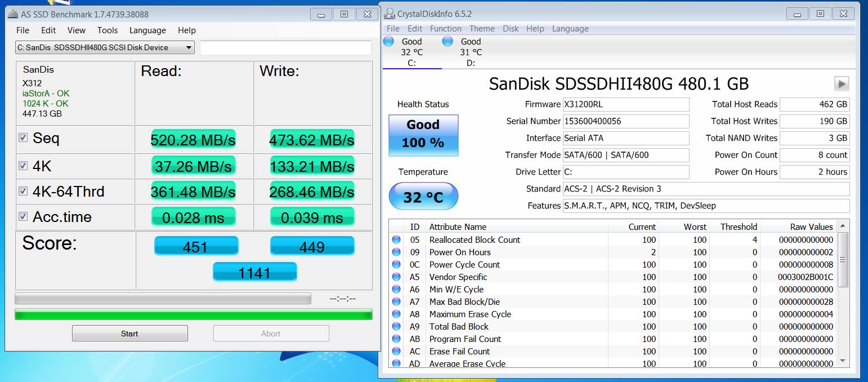The width and height of the screenshot is (868, 382).
Task: Open the Function menu in CrystalDiskInfo
Action: [446, 29]
